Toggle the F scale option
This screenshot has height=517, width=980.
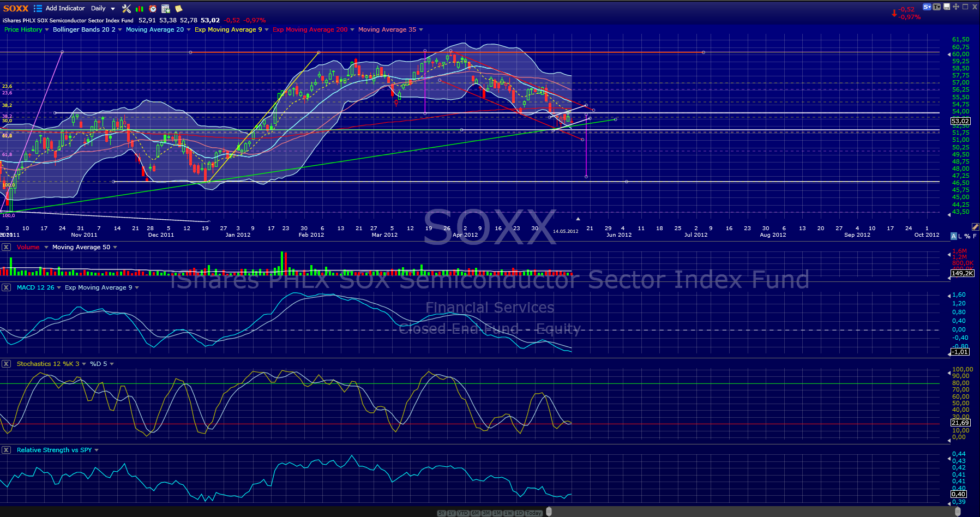click(x=975, y=236)
